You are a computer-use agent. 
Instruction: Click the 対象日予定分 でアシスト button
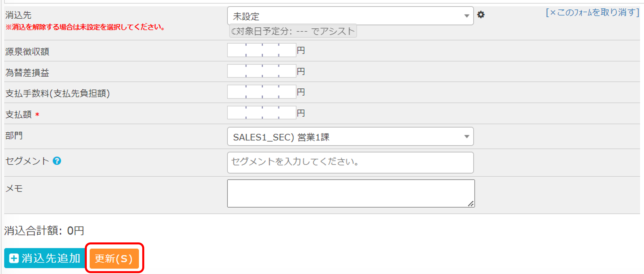click(293, 31)
